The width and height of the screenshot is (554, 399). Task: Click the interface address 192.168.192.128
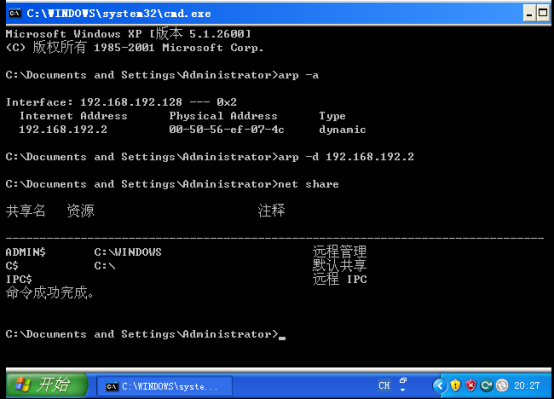point(131,102)
